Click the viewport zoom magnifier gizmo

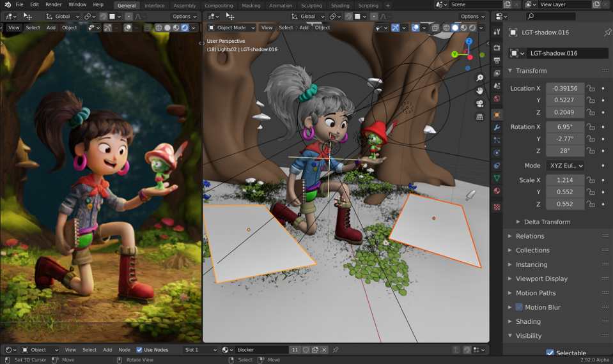coord(479,78)
